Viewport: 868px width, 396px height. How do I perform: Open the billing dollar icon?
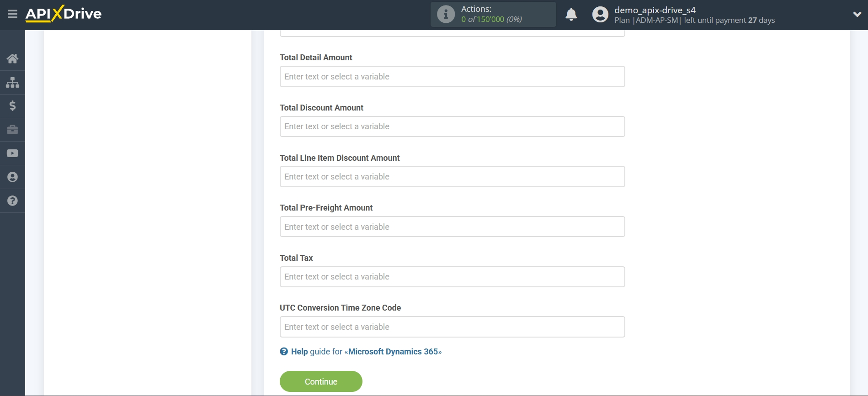[12, 106]
